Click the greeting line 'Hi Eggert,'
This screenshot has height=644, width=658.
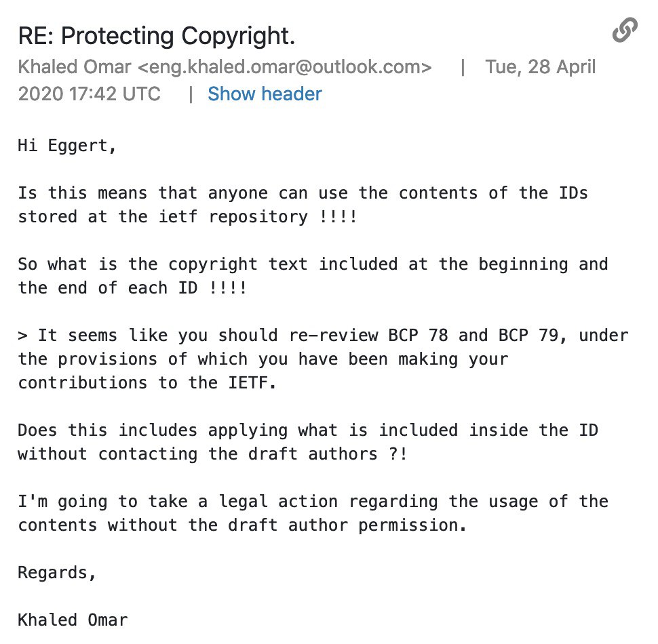point(67,146)
